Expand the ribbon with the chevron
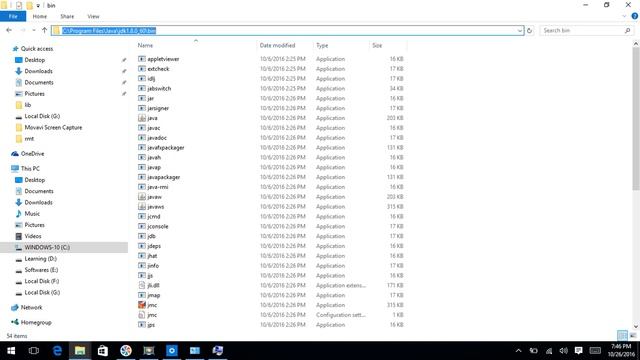This screenshot has height=360, width=640. point(624,16)
